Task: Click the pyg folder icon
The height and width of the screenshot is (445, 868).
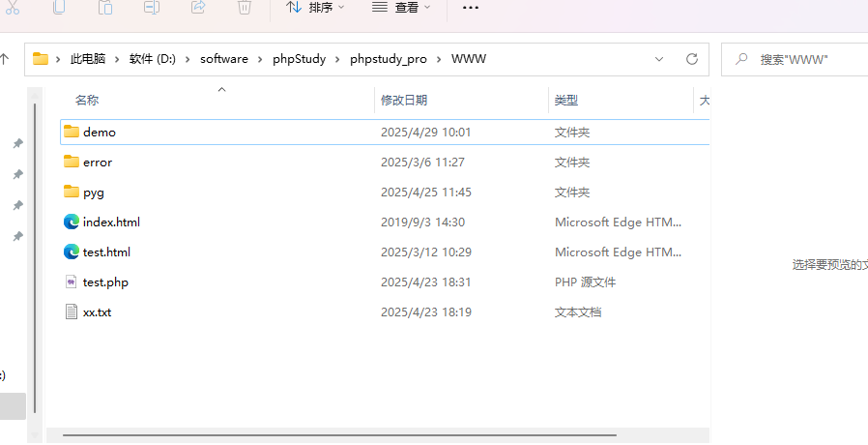Action: pos(72,192)
